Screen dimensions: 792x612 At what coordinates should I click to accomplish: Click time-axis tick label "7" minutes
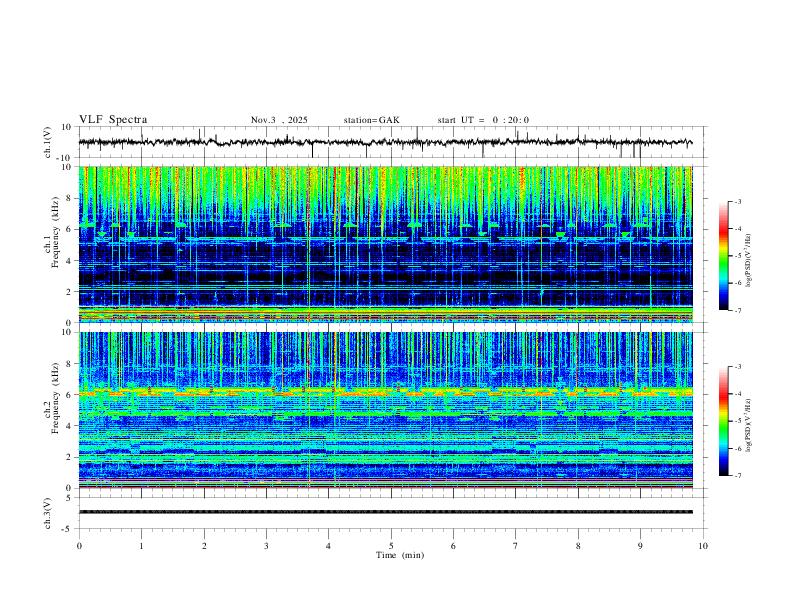516,546
